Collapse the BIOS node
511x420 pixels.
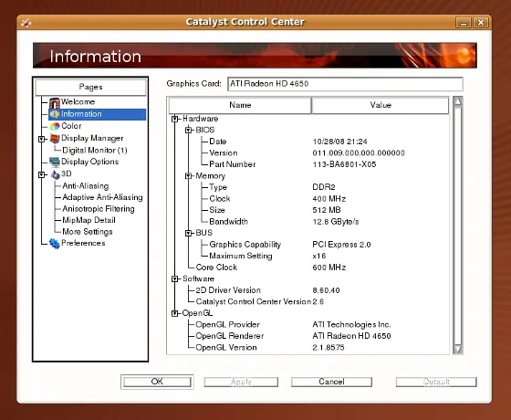[x=188, y=130]
